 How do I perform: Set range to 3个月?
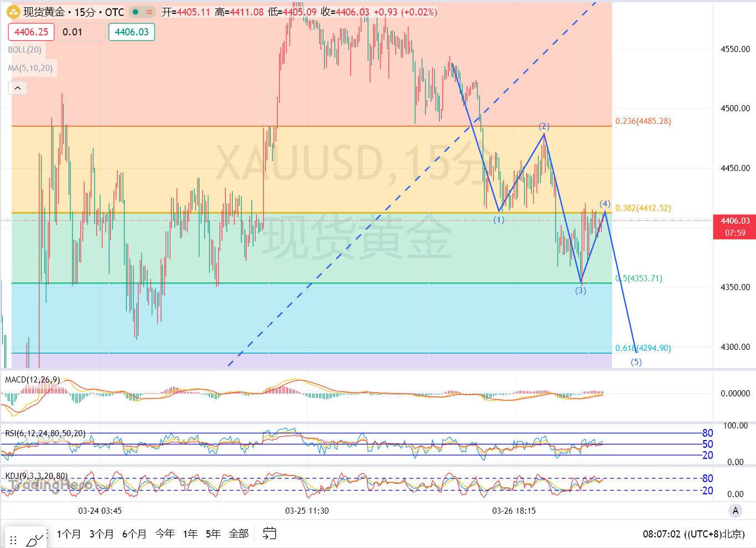pos(101,534)
